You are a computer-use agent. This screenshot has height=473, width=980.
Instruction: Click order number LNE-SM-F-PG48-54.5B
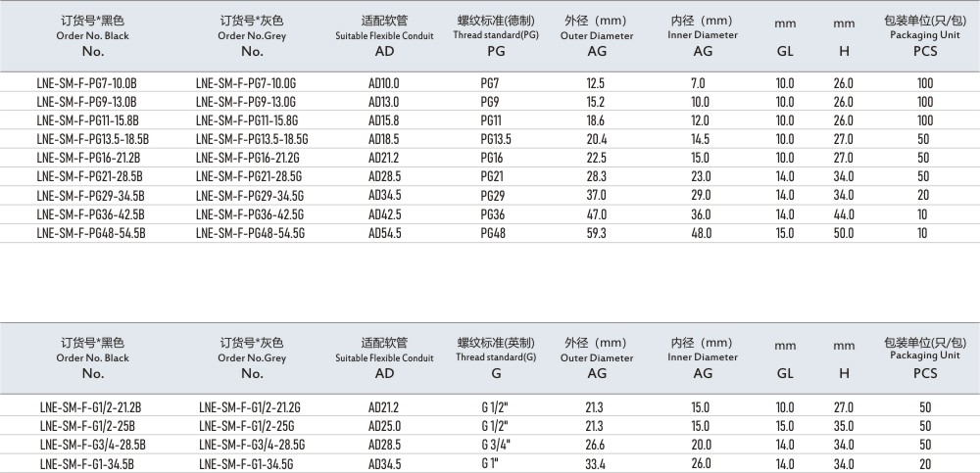(90, 232)
